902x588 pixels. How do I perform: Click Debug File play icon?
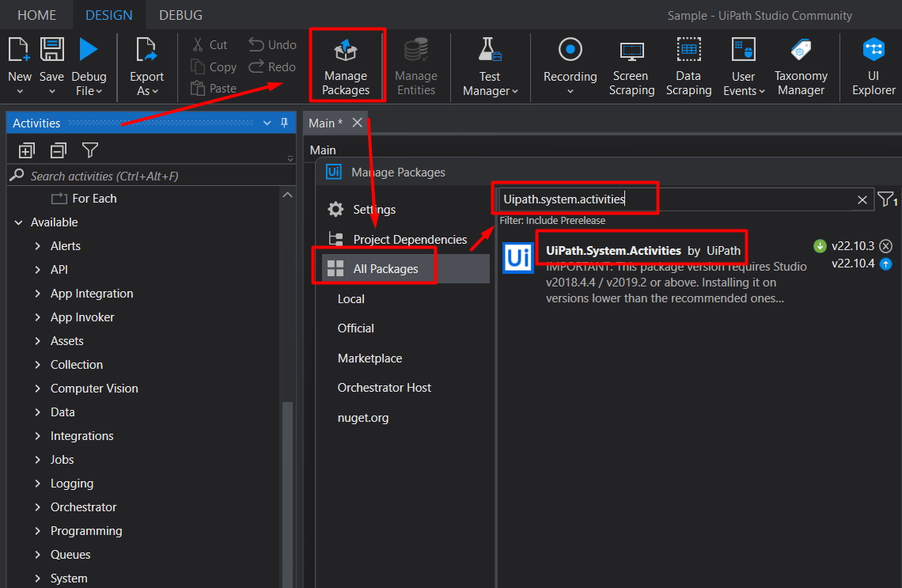click(x=88, y=50)
